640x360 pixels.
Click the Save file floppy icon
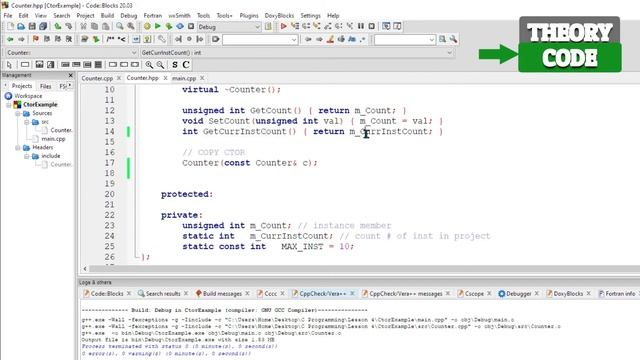click(32, 27)
